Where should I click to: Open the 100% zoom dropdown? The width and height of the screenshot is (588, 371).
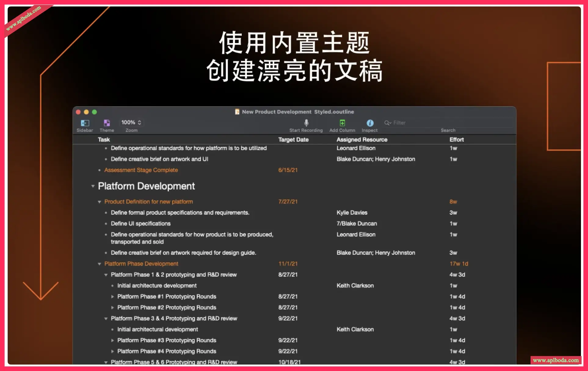(131, 122)
